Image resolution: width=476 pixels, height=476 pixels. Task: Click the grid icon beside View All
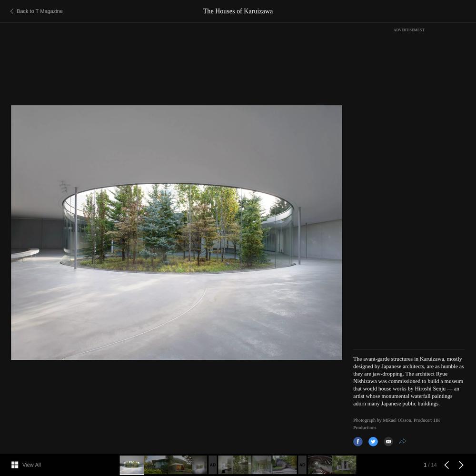(15, 465)
